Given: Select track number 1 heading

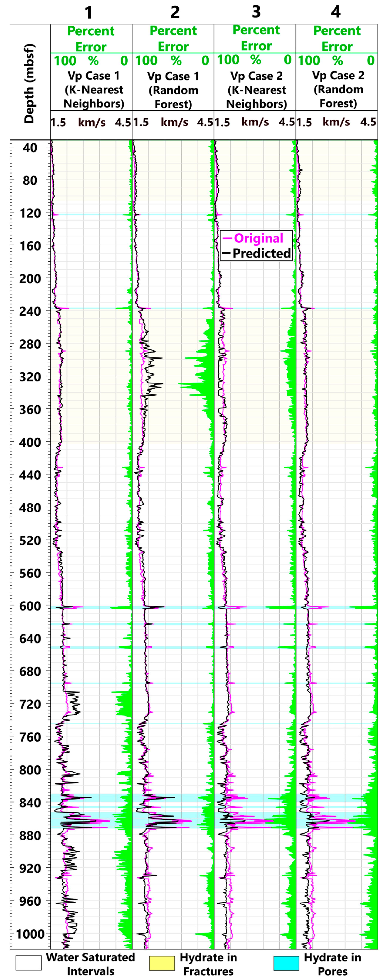Looking at the screenshot, I should point(89,13).
